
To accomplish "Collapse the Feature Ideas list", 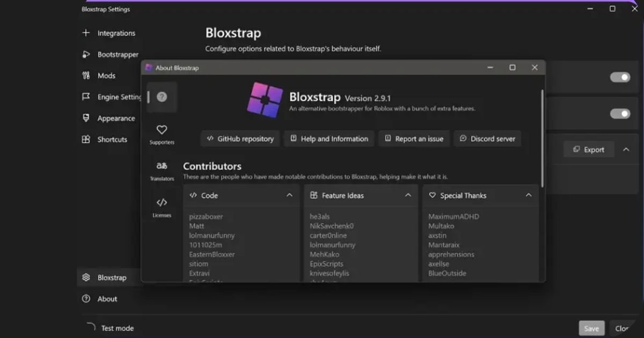I will (x=408, y=195).
